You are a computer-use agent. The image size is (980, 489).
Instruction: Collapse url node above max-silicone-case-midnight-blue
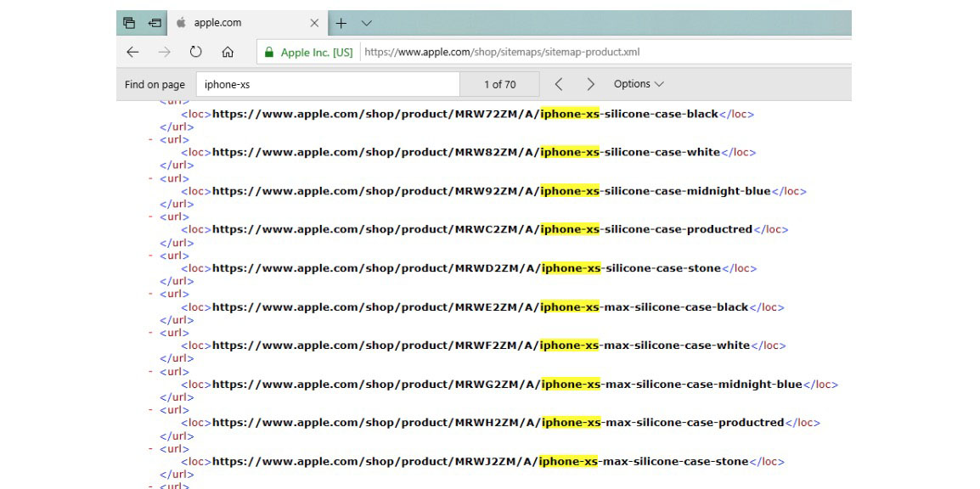(150, 372)
